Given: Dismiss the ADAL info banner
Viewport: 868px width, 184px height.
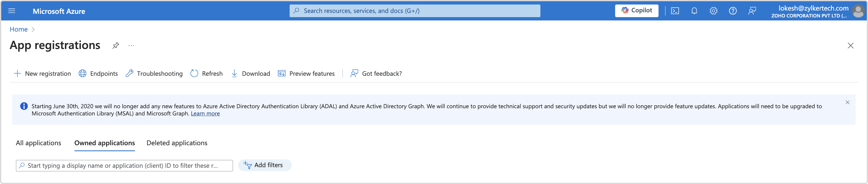Looking at the screenshot, I should tap(848, 102).
